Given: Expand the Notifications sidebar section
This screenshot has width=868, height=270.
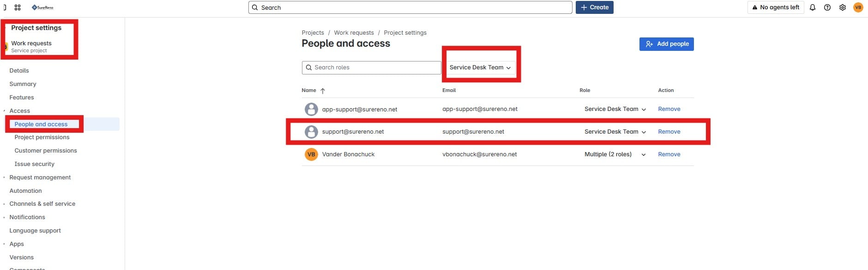Looking at the screenshot, I should pyautogui.click(x=4, y=217).
